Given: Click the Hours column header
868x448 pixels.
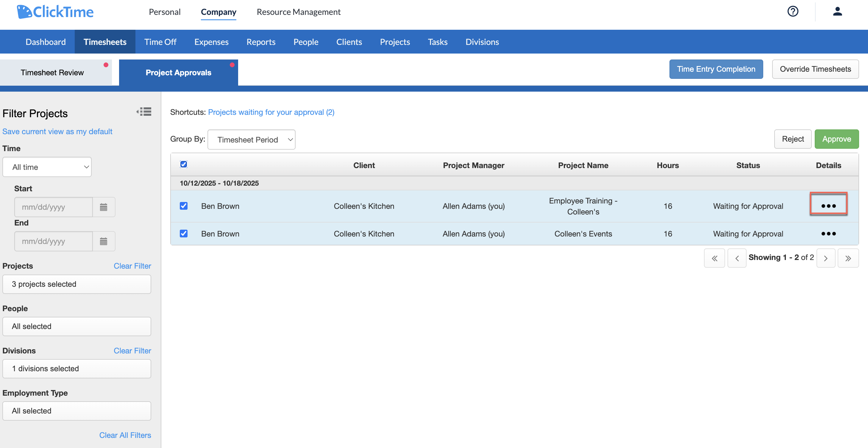Looking at the screenshot, I should click(667, 165).
